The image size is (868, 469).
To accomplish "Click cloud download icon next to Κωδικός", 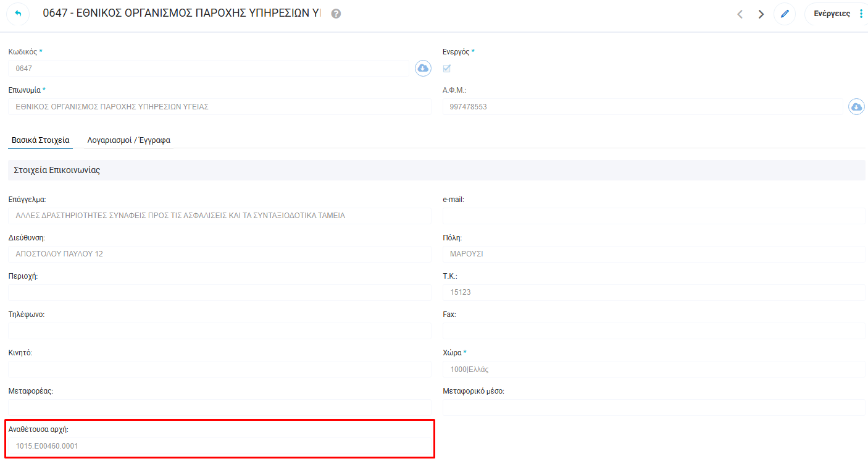I will click(x=423, y=69).
